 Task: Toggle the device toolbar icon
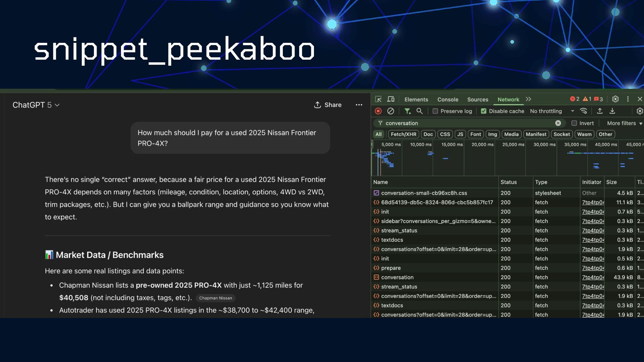[391, 99]
